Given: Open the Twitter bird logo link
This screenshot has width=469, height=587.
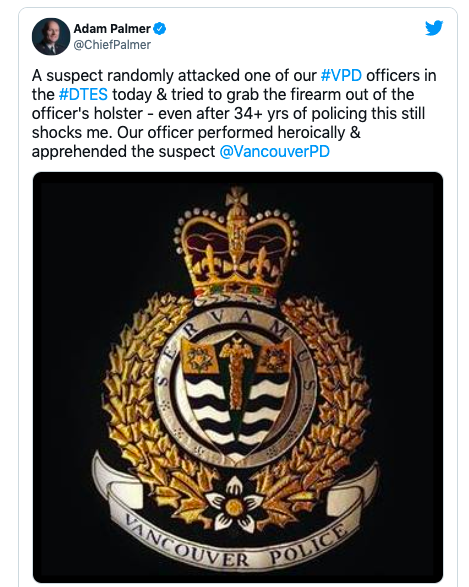Looking at the screenshot, I should coord(434,28).
